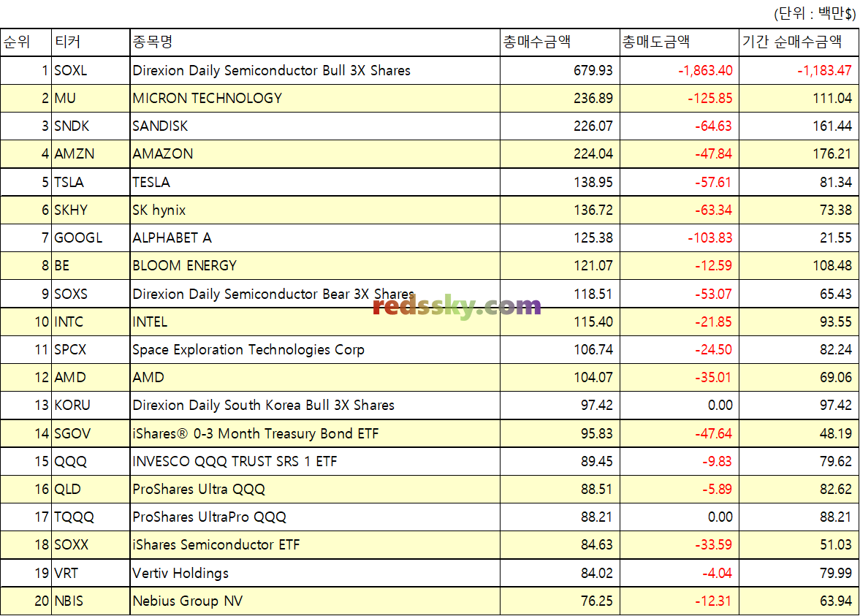
Task: Click the BLOOM ENERGY name cell
Action: coord(315,266)
